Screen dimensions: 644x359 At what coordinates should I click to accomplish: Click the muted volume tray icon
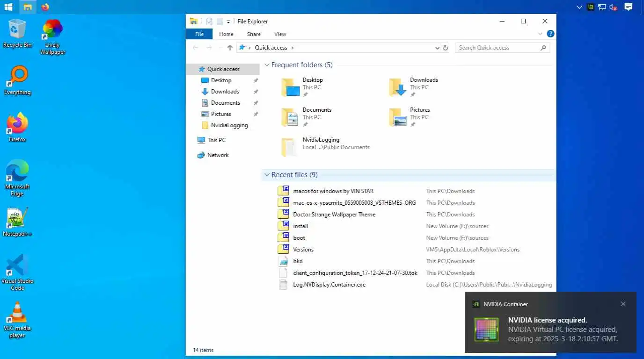(613, 7)
